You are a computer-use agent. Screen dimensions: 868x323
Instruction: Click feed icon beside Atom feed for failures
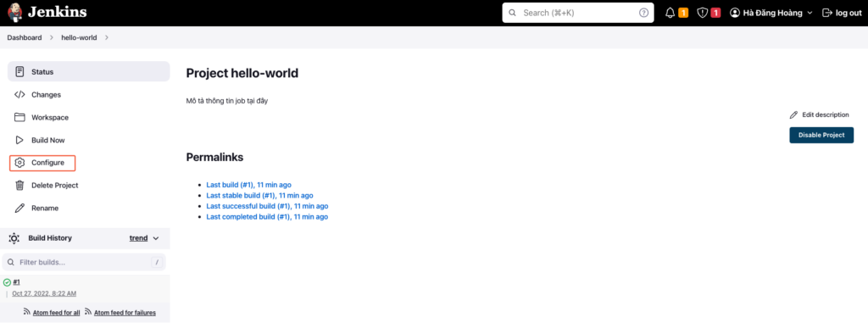[88, 313]
